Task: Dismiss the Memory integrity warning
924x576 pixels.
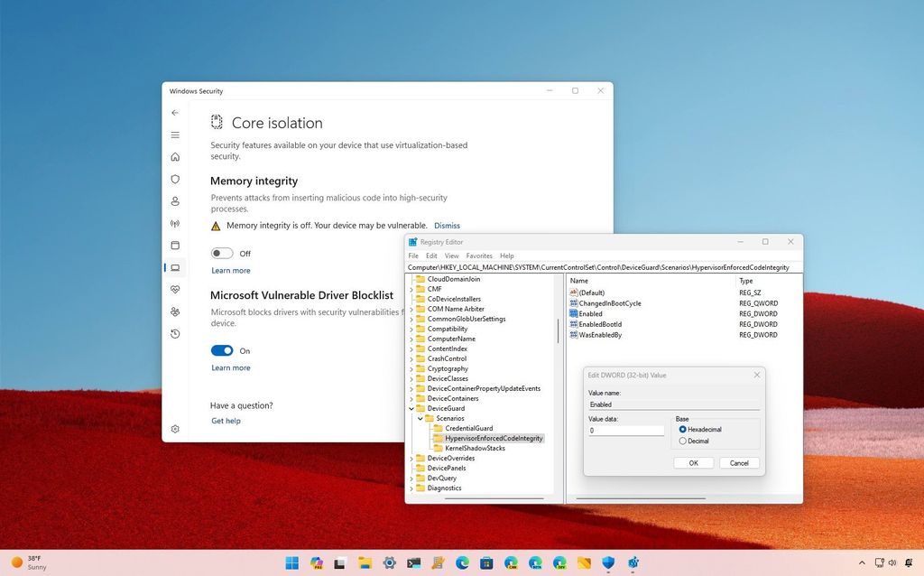Action: [x=447, y=225]
